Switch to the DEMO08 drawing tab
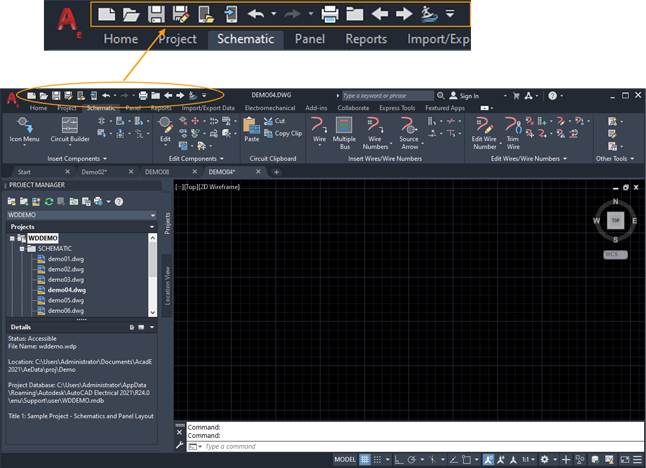The image size is (646, 468). click(x=157, y=172)
